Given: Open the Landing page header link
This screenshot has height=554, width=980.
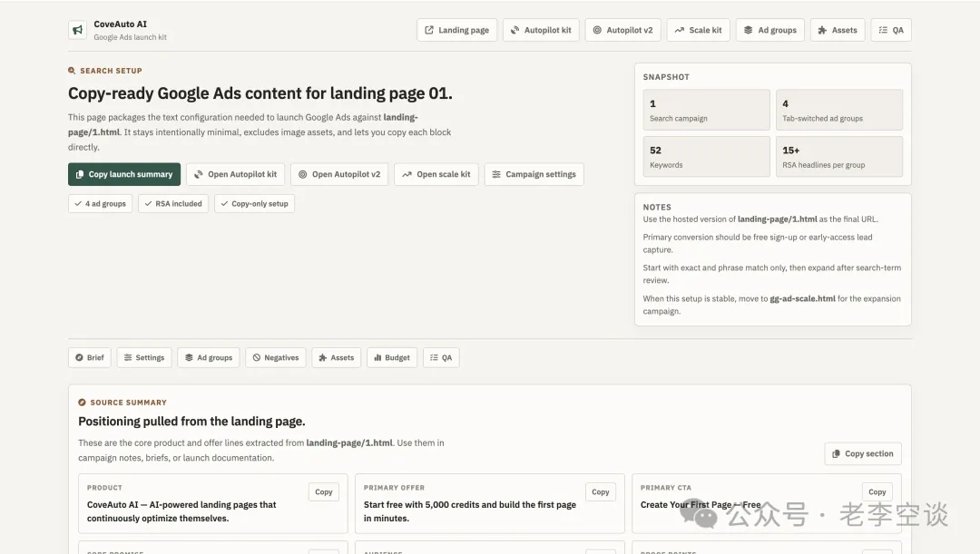Looking at the screenshot, I should pos(456,30).
